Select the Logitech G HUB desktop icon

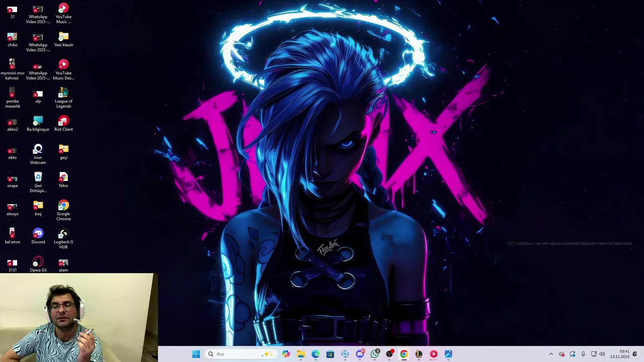click(63, 239)
